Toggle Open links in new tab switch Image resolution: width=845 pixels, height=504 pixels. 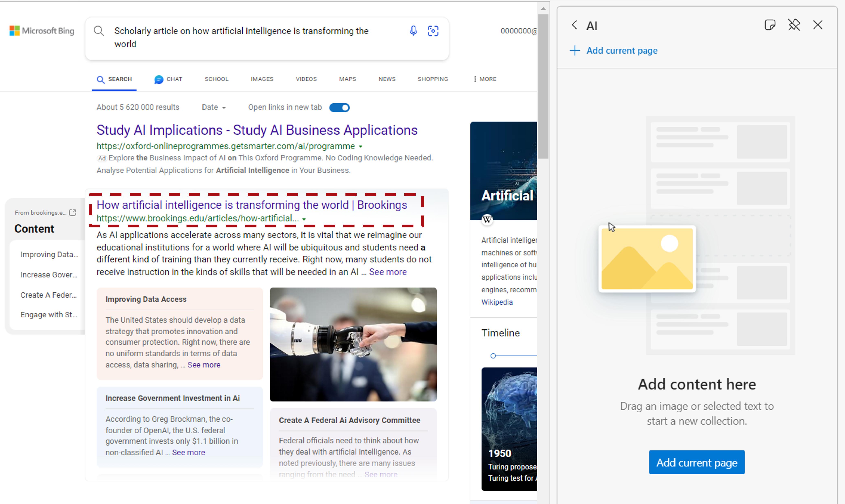click(x=339, y=108)
